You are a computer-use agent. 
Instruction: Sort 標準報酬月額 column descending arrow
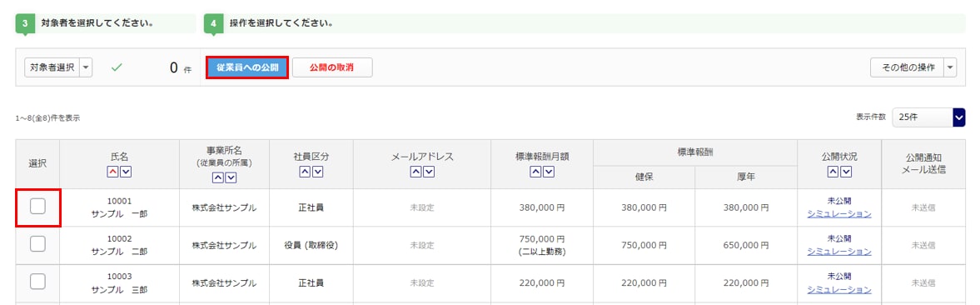(x=548, y=172)
